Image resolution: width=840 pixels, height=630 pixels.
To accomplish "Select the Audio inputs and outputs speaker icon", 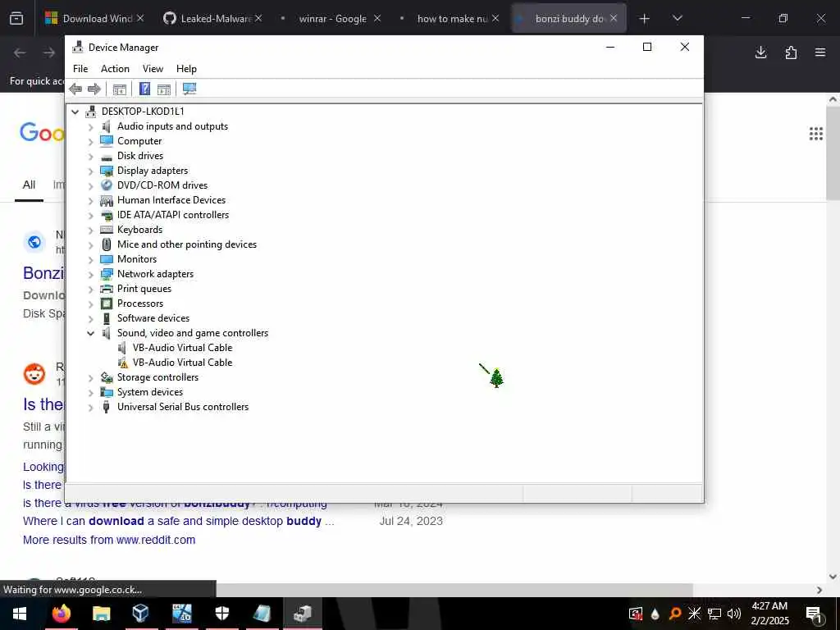I will click(107, 126).
